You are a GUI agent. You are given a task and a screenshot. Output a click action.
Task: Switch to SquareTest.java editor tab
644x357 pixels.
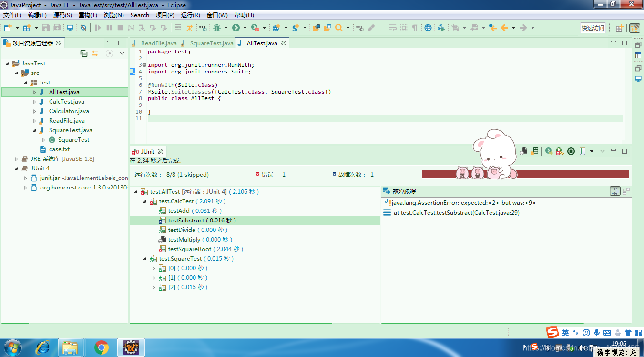pyautogui.click(x=207, y=43)
